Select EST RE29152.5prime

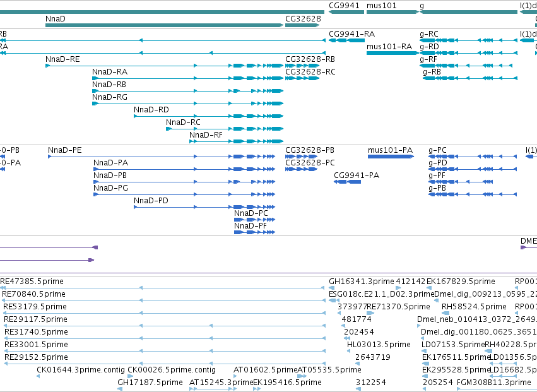point(165,364)
